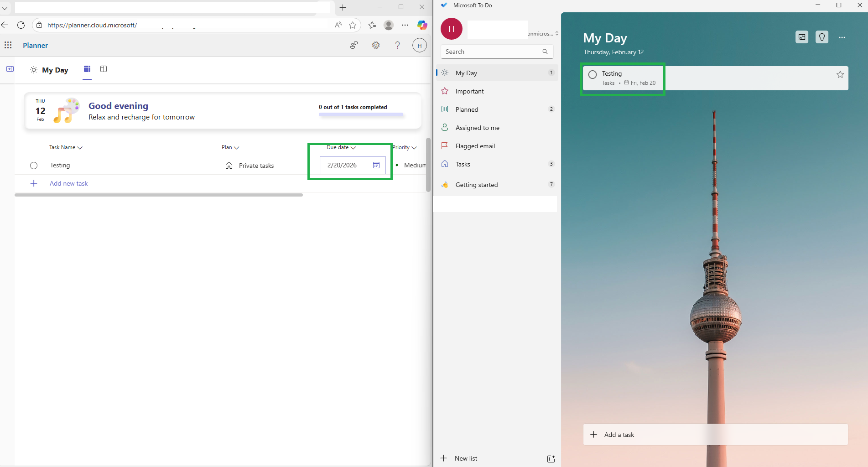Open browser read aloud icon
The height and width of the screenshot is (467, 868).
click(338, 25)
